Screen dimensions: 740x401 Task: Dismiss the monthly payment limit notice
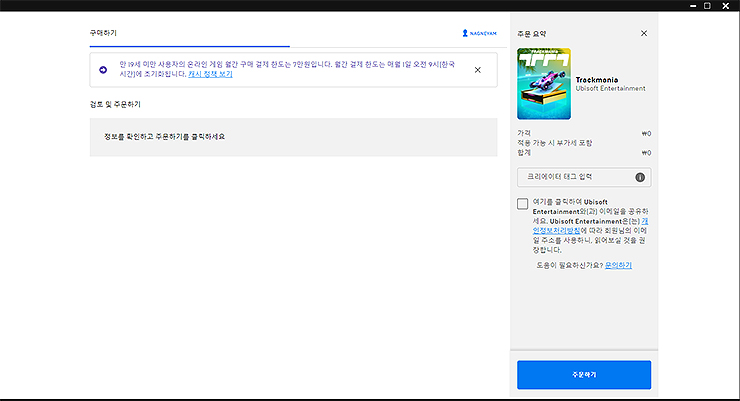coord(478,70)
